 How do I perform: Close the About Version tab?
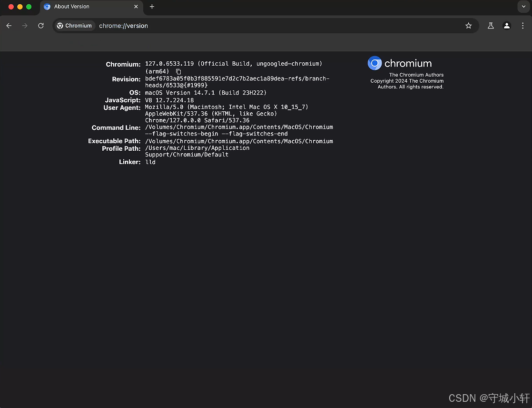pos(136,7)
